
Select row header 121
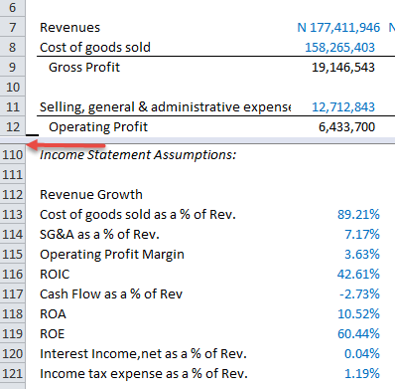pos(12,373)
